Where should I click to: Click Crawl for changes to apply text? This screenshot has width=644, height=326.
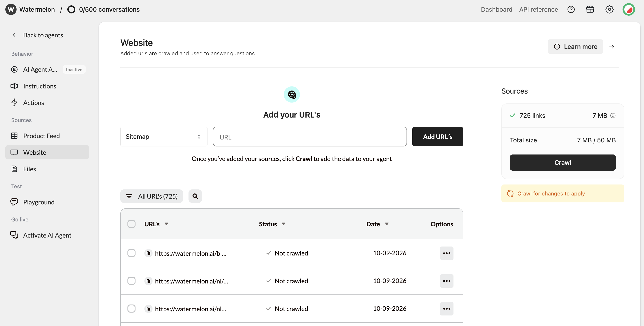551,193
